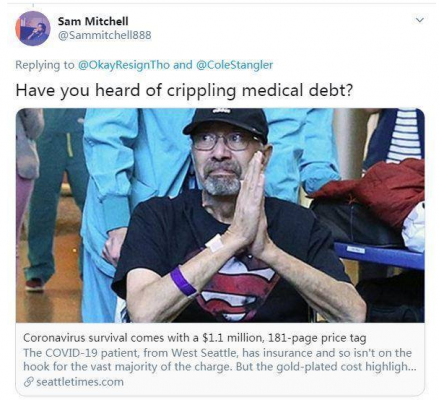This screenshot has height=400, width=439.
Task: Open the @ColeStangler mention
Action: click(x=235, y=65)
